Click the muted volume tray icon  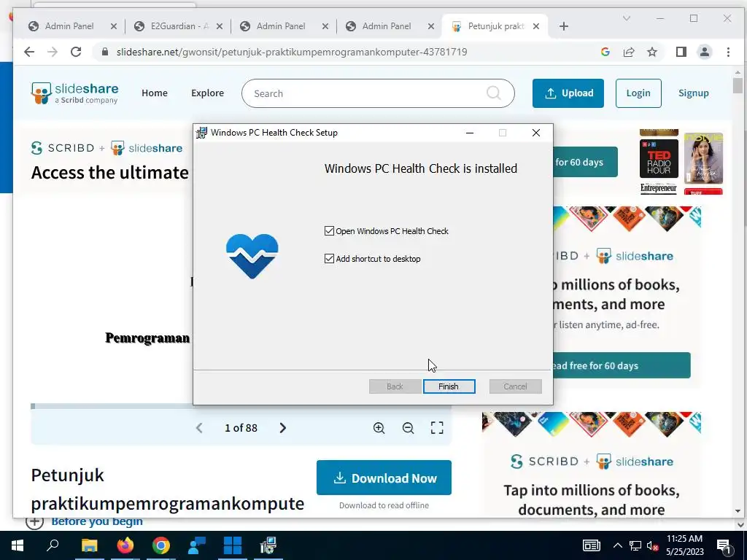(653, 545)
